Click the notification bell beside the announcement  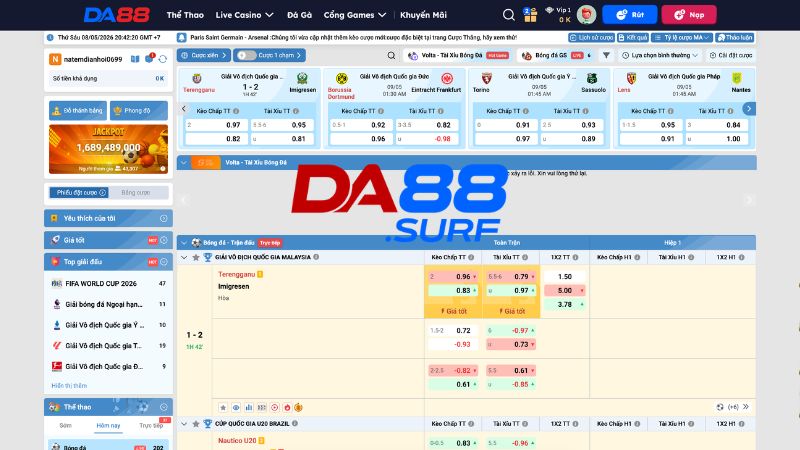coord(181,38)
